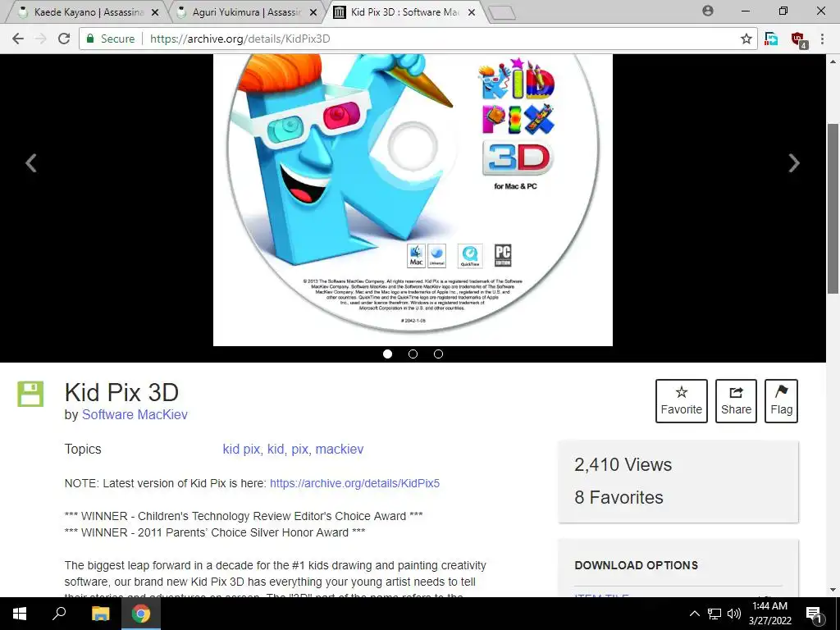840x630 pixels.
Task: Click the scrollbar down arrow
Action: tap(833, 590)
